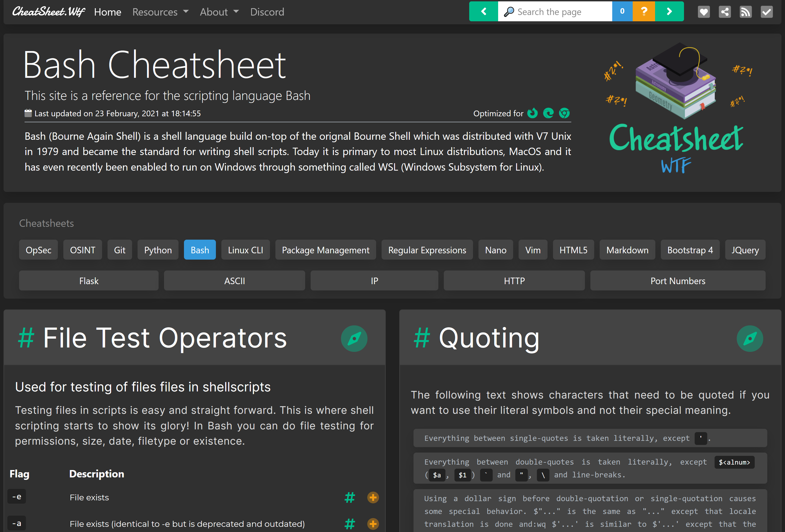785x532 pixels.
Task: Click hash anchor on File exists row
Action: coord(350,497)
